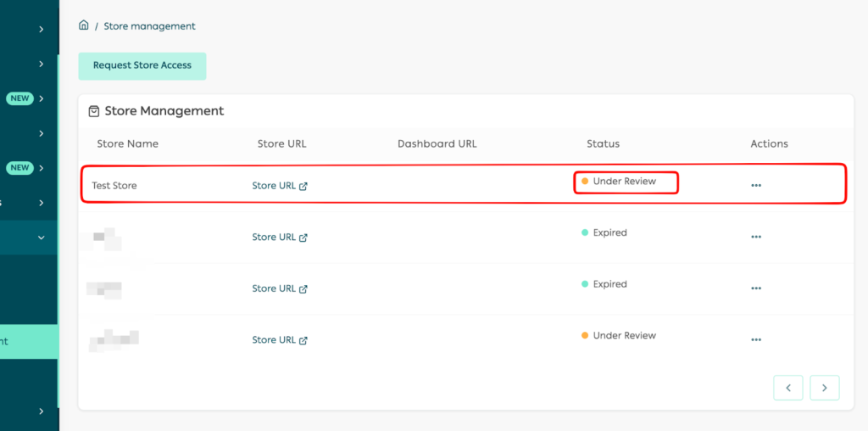Open Store URL link in first Expired row
The width and height of the screenshot is (868, 431).
[x=274, y=237]
